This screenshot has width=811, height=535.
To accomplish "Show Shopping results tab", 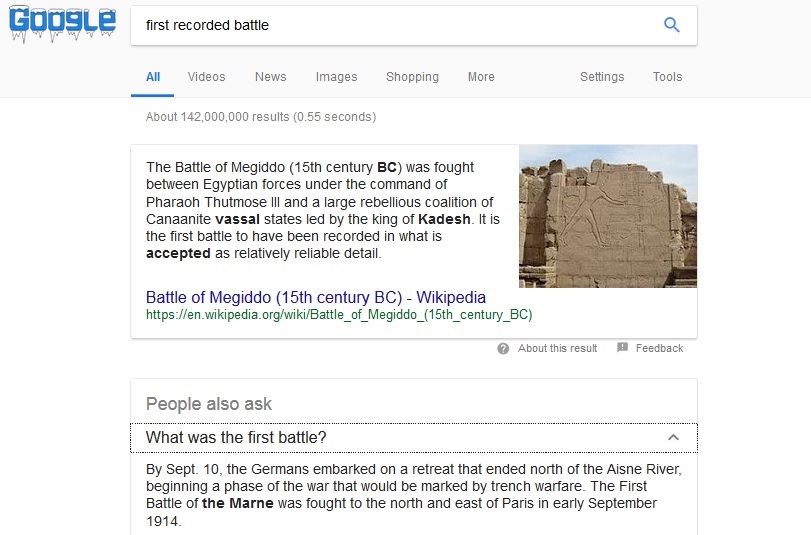I will 412,77.
